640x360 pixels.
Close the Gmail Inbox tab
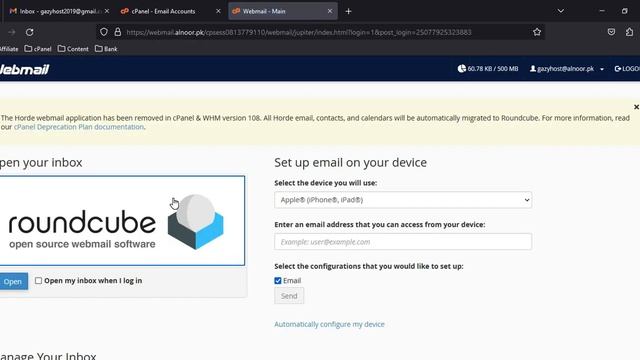pos(107,11)
